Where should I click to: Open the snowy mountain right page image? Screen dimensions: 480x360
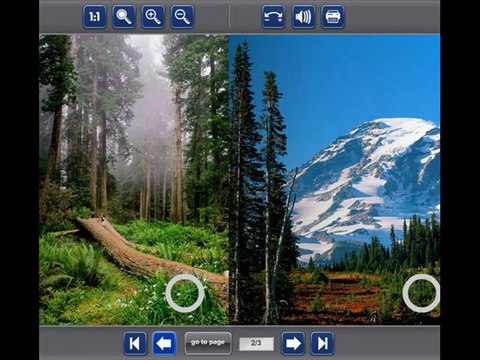pyautogui.click(x=335, y=179)
